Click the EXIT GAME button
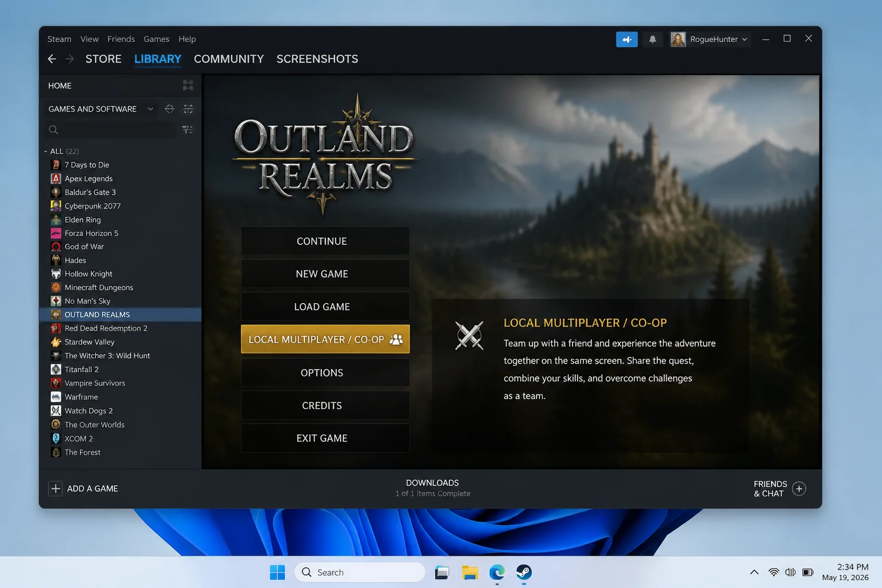The width and height of the screenshot is (882, 588). (325, 438)
